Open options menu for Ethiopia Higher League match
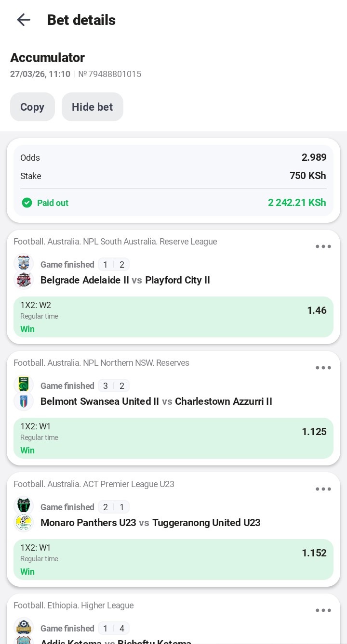347x644 pixels. tap(323, 611)
